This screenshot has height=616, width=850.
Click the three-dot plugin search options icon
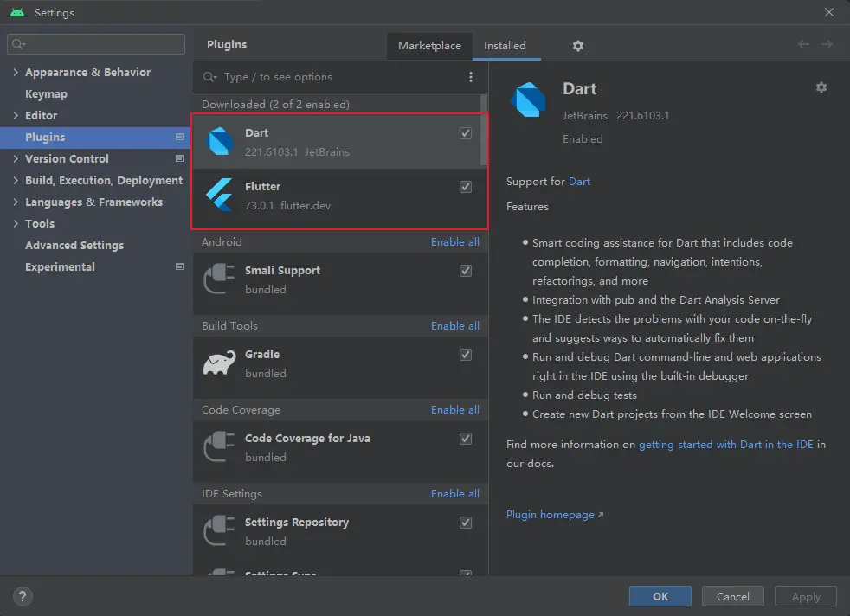(x=471, y=77)
